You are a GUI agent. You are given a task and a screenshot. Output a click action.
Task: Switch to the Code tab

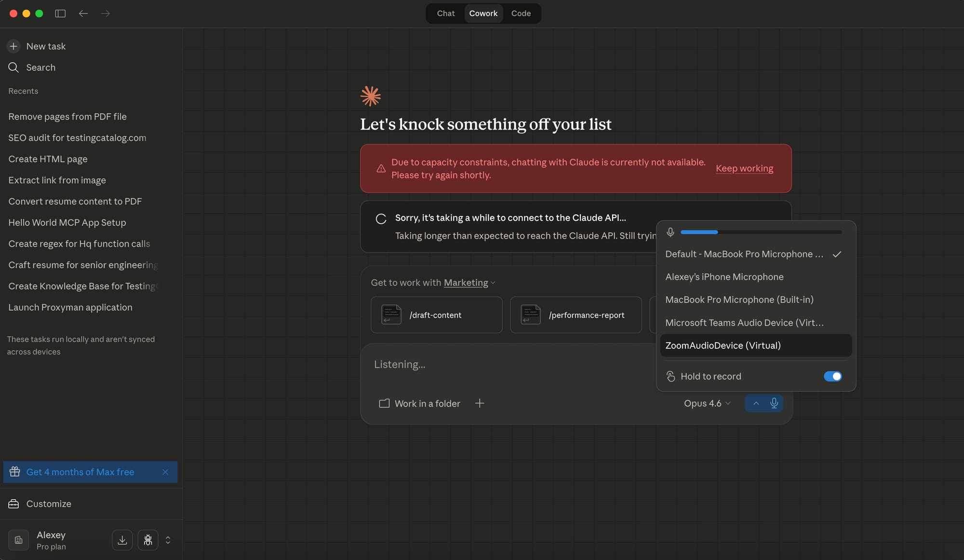[521, 13]
